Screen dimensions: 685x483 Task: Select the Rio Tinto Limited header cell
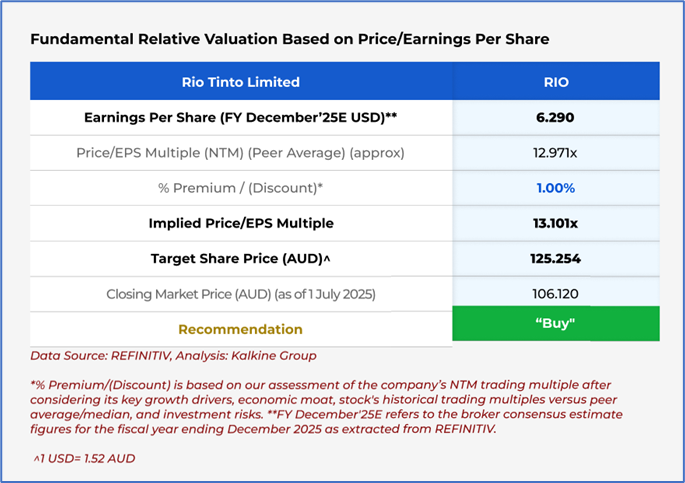click(x=241, y=82)
